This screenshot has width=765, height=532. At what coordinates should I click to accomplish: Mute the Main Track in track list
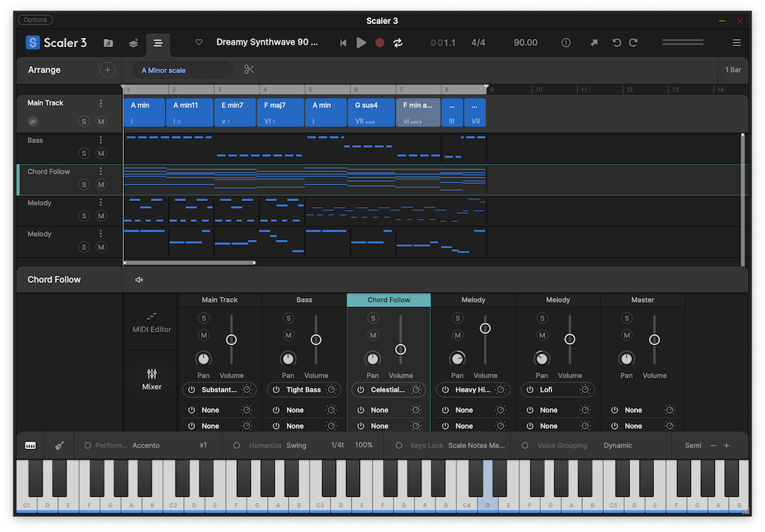[101, 122]
